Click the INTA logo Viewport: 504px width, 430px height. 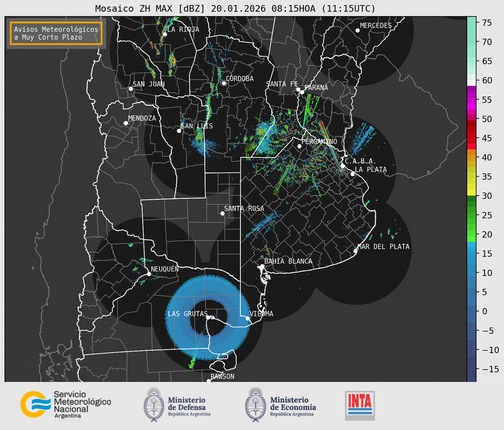click(360, 405)
